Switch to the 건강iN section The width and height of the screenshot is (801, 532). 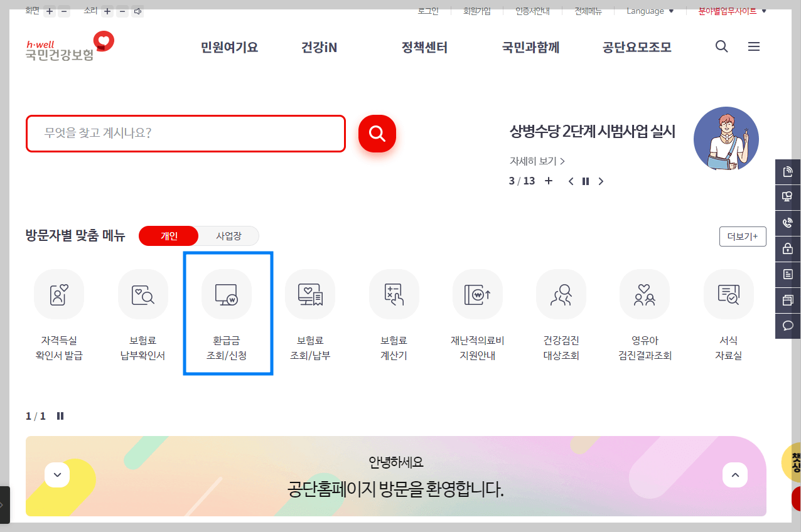[x=318, y=47]
